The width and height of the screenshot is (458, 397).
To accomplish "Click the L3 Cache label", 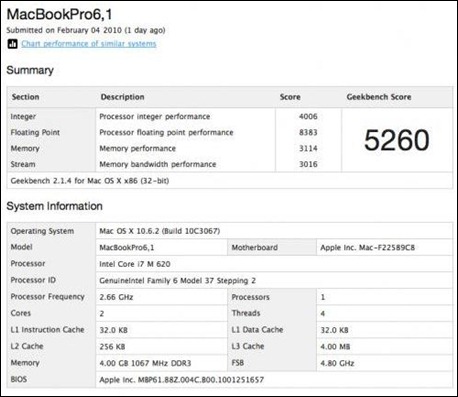I will pyautogui.click(x=248, y=346).
